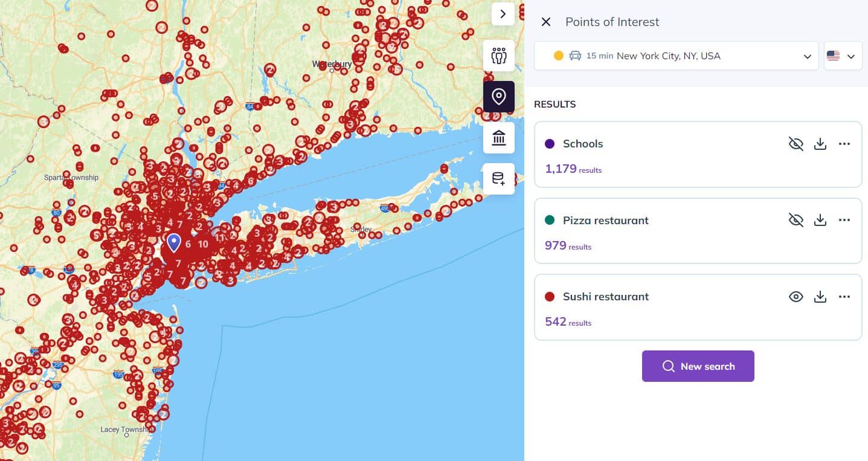
Task: Close the Points of Interest panel
Action: click(546, 22)
